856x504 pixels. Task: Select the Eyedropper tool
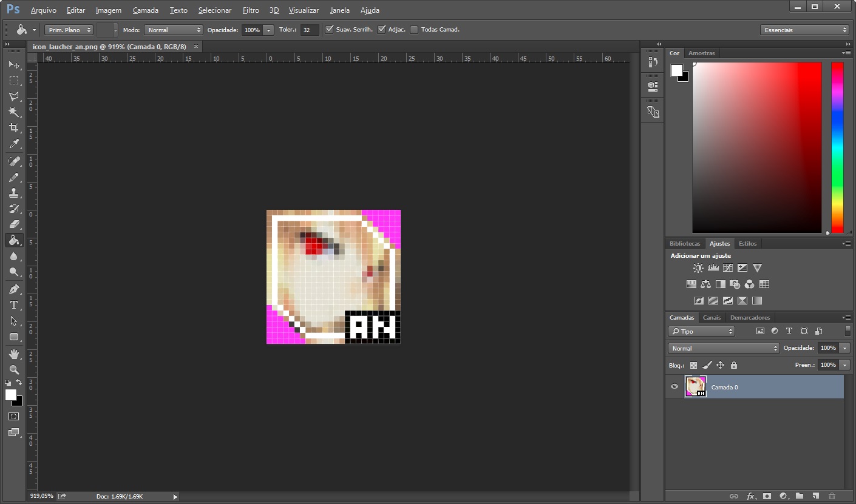click(13, 144)
